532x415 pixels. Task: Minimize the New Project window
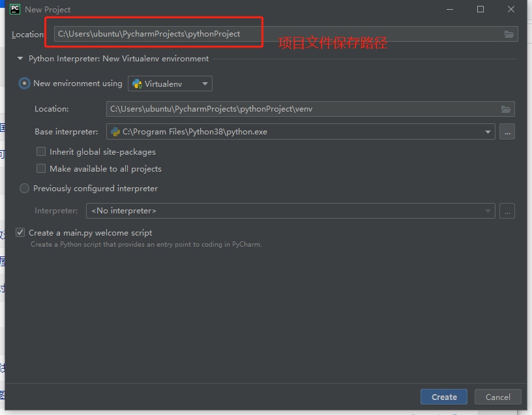pos(450,9)
